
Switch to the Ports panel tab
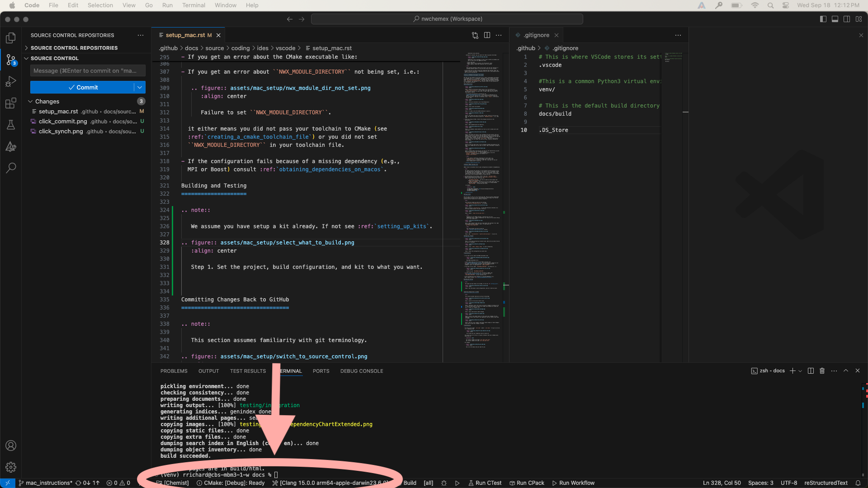(x=321, y=371)
